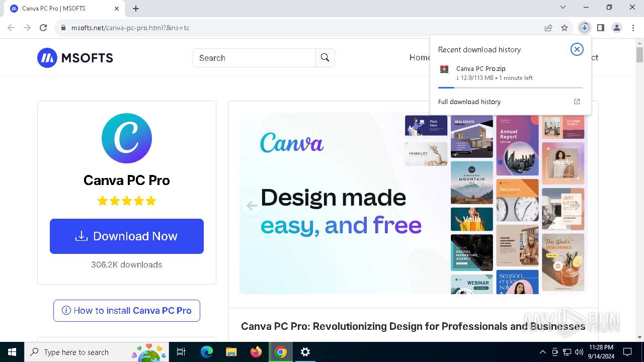Focus the site Search field
Screen dimensions: 644x362
tap(254, 58)
